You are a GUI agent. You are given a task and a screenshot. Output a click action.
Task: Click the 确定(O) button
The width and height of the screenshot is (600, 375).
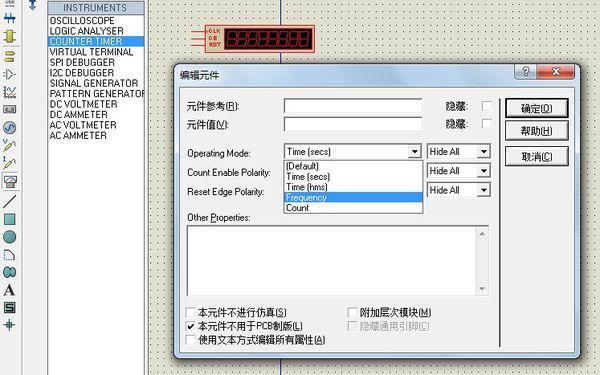coord(536,108)
